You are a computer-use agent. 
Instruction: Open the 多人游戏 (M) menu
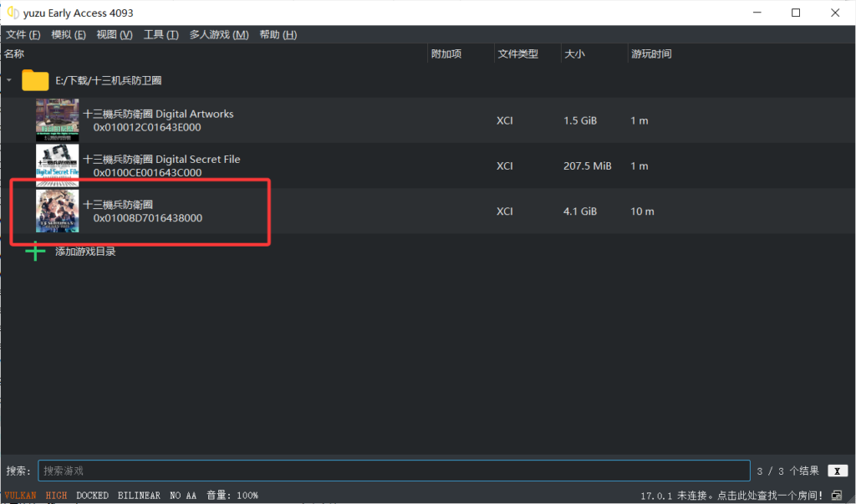[219, 34]
